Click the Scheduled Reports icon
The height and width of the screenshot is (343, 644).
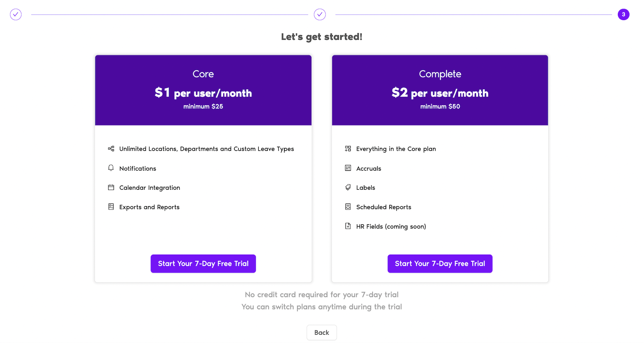tap(348, 207)
